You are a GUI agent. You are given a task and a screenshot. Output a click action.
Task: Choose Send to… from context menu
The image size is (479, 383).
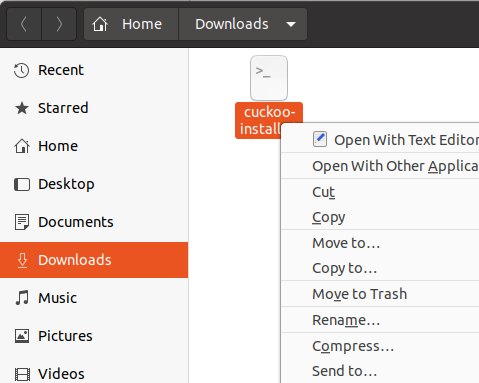pyautogui.click(x=380, y=371)
